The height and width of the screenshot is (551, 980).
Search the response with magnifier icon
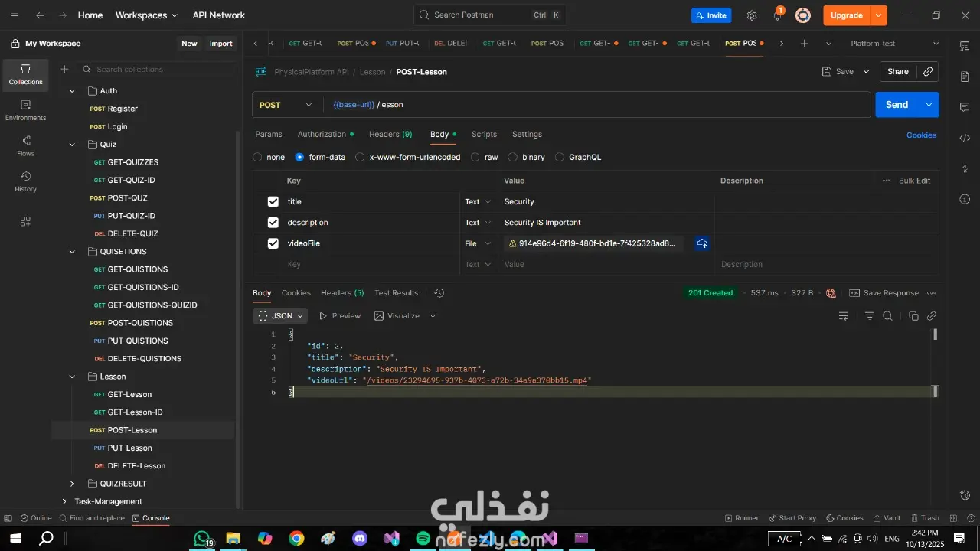(887, 316)
